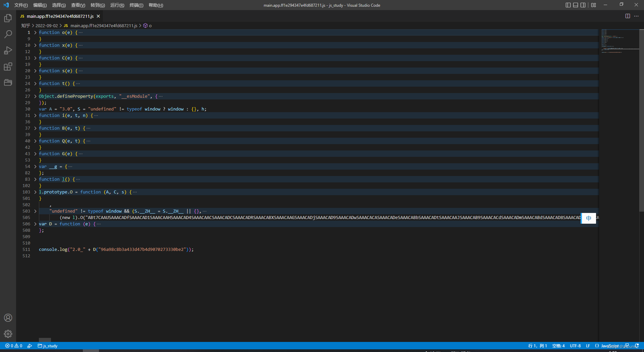
Task: Expand folded l.prototype.O on line 103
Action: [35, 192]
